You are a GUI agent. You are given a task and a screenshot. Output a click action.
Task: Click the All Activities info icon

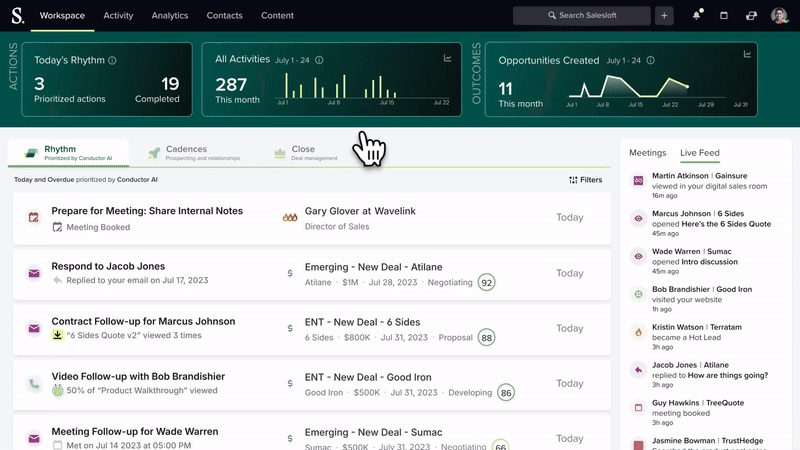(x=319, y=60)
